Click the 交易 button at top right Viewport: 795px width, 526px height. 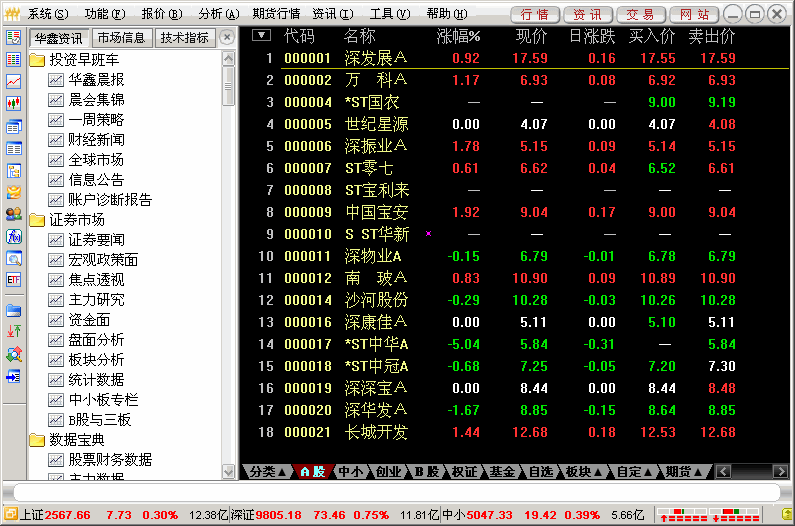tap(640, 14)
